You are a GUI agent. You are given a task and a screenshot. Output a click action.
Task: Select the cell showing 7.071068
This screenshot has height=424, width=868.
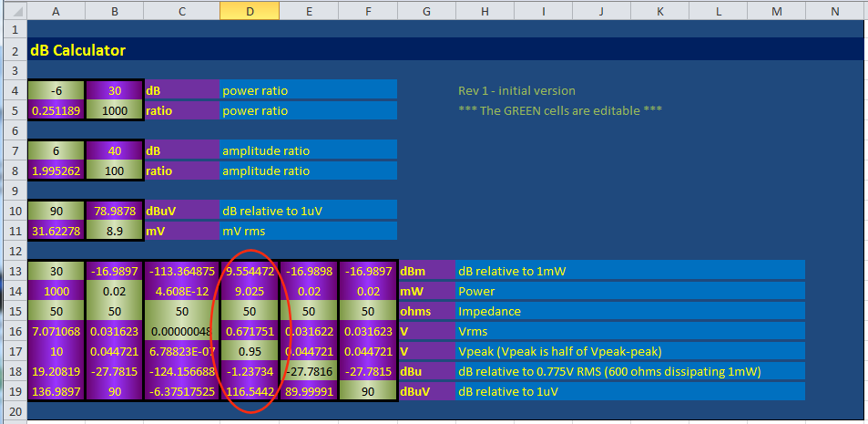[x=56, y=331]
